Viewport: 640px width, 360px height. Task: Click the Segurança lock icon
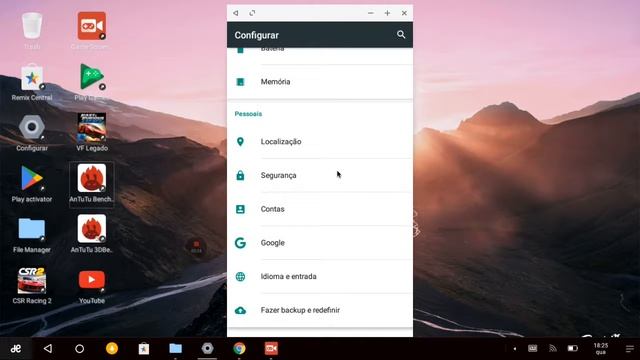(240, 175)
